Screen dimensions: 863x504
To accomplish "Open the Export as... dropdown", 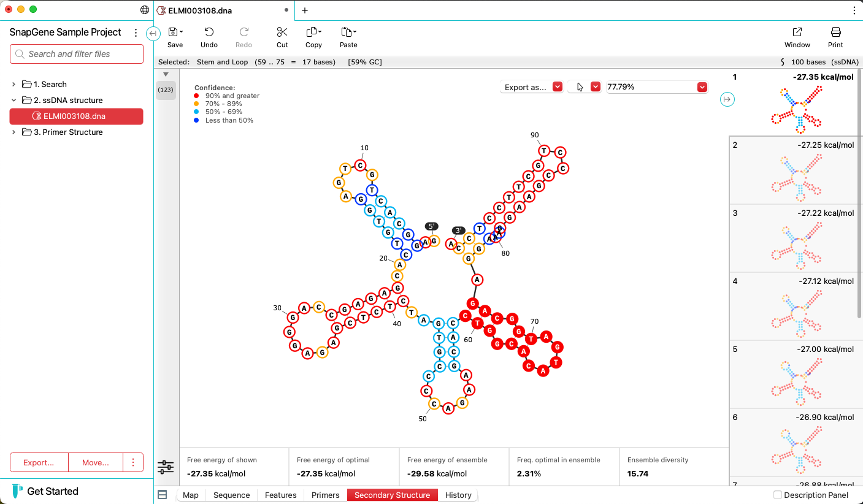I will pos(531,87).
